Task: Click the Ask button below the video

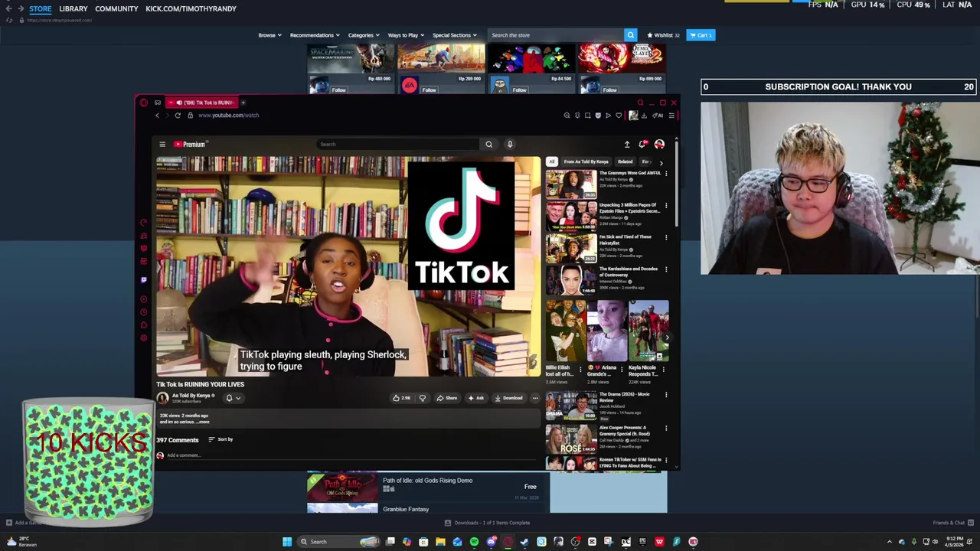Action: (476, 398)
